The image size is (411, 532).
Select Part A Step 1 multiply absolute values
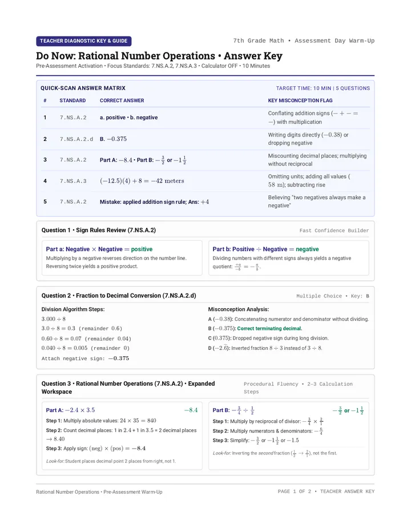(101, 421)
